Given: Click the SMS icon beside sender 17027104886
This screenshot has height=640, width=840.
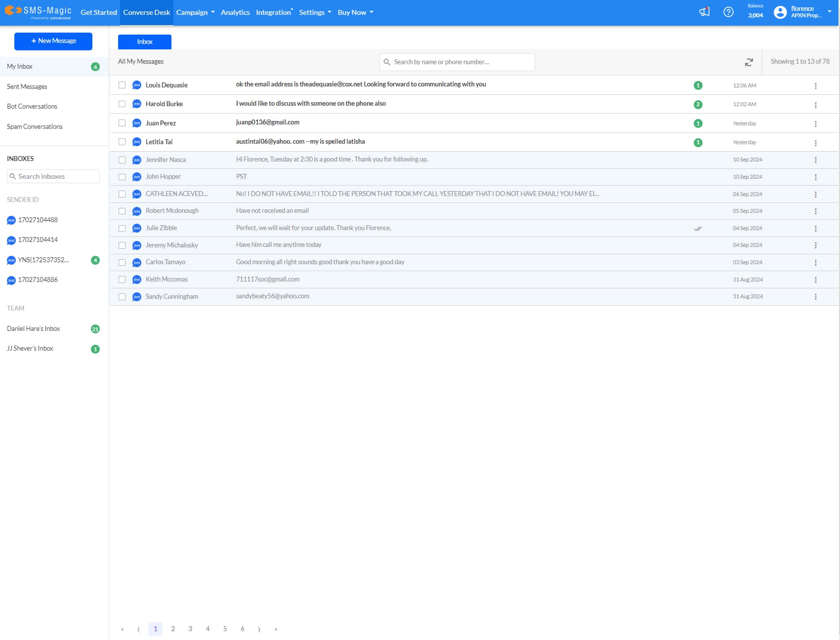Looking at the screenshot, I should (x=11, y=280).
